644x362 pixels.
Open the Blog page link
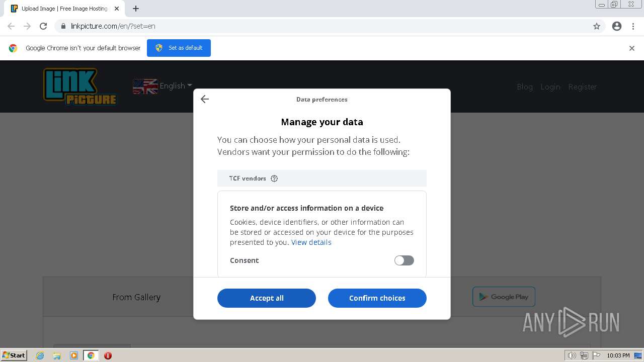tap(525, 87)
